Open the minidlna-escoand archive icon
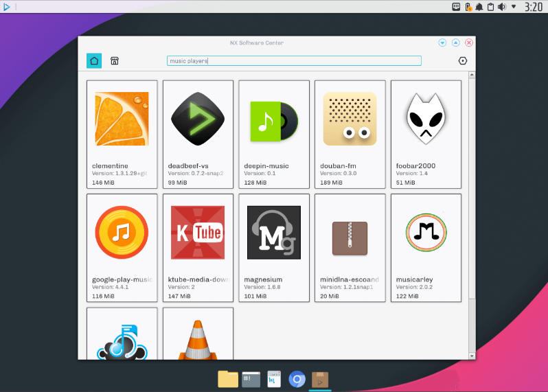The image size is (548, 392). [350, 238]
